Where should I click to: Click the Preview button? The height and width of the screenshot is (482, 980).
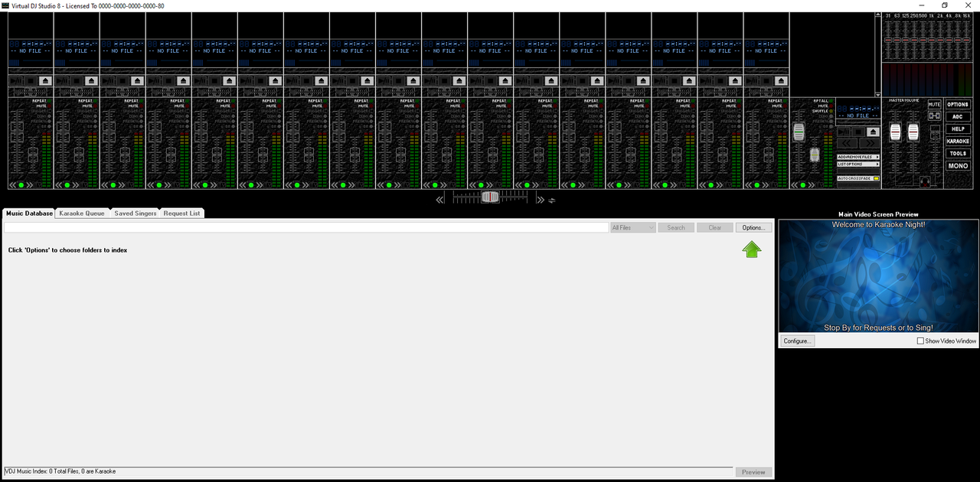[x=753, y=472]
